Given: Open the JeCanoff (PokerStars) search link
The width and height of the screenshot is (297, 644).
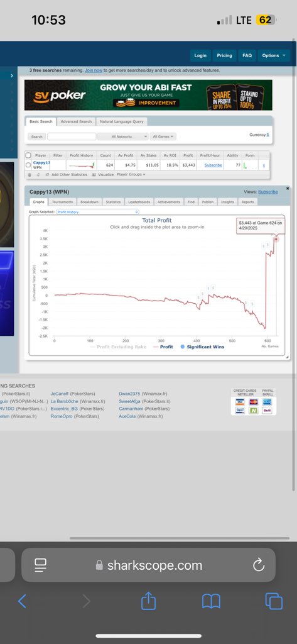Looking at the screenshot, I should 73,394.
